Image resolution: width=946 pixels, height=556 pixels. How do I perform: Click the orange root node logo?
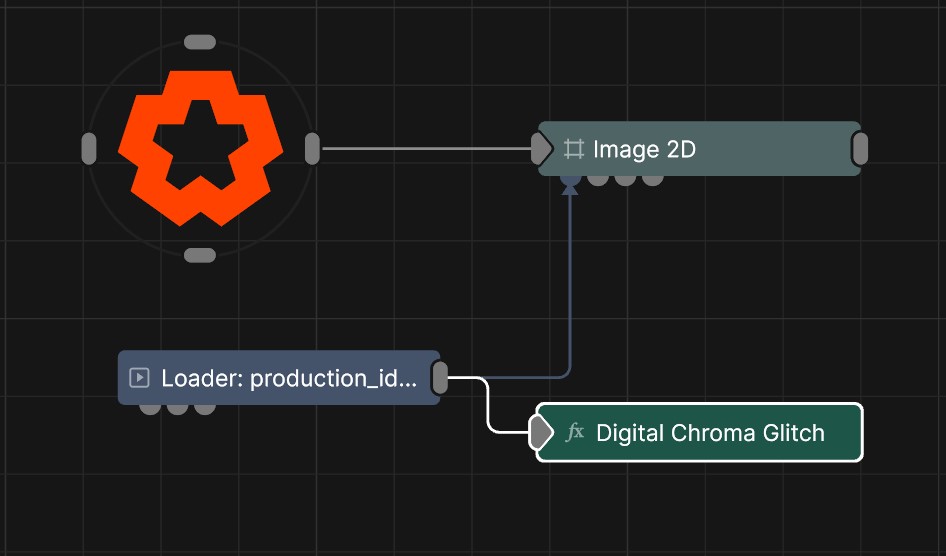[x=200, y=147]
